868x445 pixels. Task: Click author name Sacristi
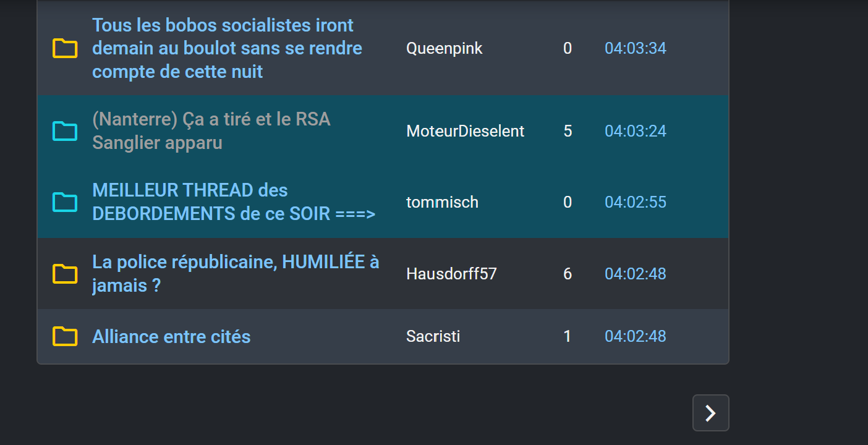tap(433, 336)
